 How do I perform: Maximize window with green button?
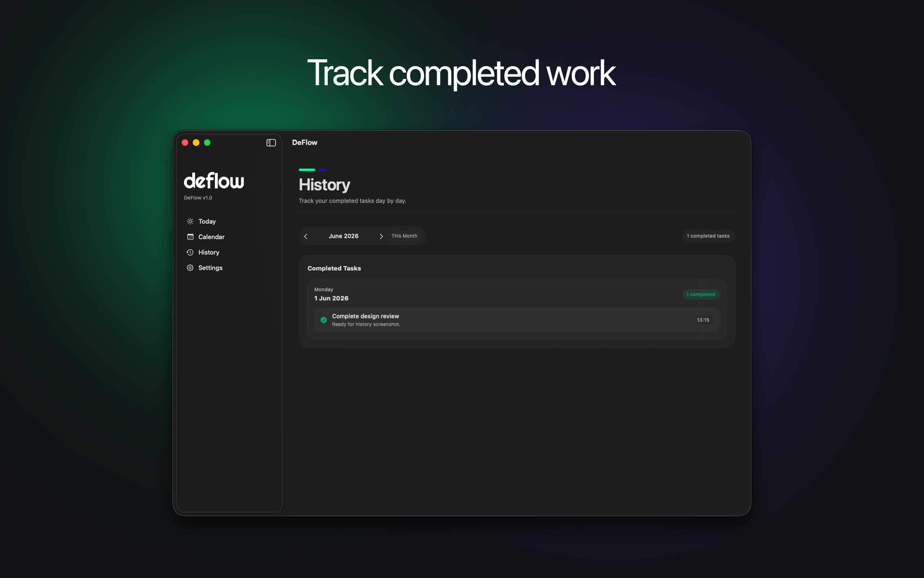(x=207, y=143)
